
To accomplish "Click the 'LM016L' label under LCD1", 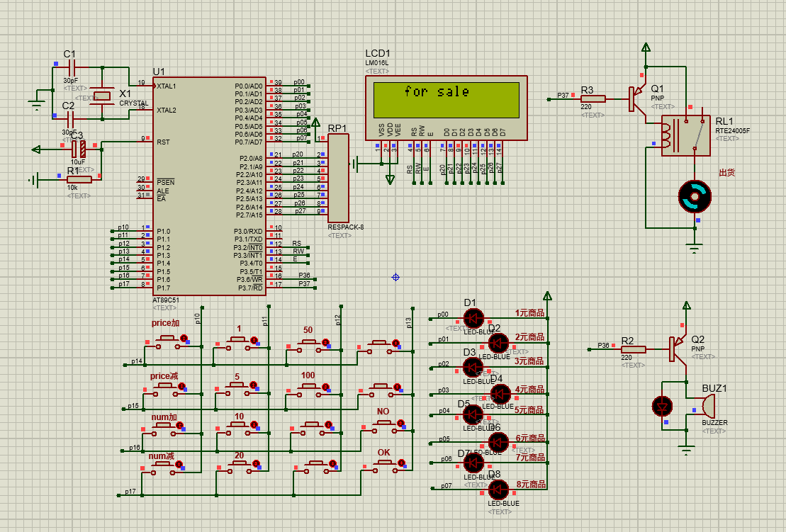I will (376, 63).
